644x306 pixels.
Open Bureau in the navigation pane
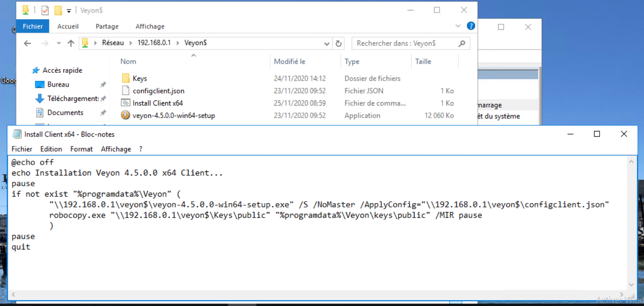[x=58, y=84]
